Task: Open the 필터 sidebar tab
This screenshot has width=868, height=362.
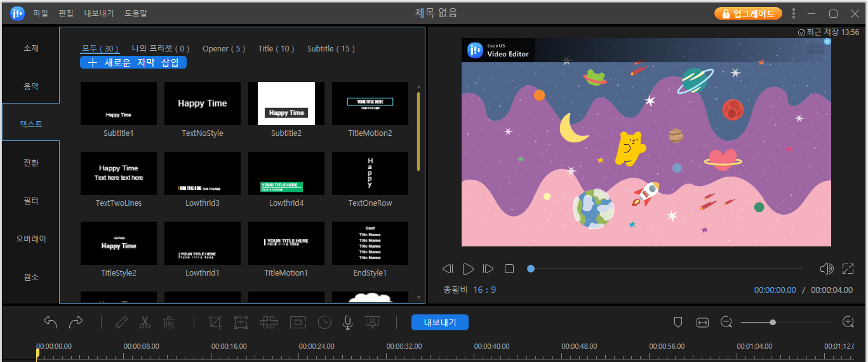Action: [31, 201]
